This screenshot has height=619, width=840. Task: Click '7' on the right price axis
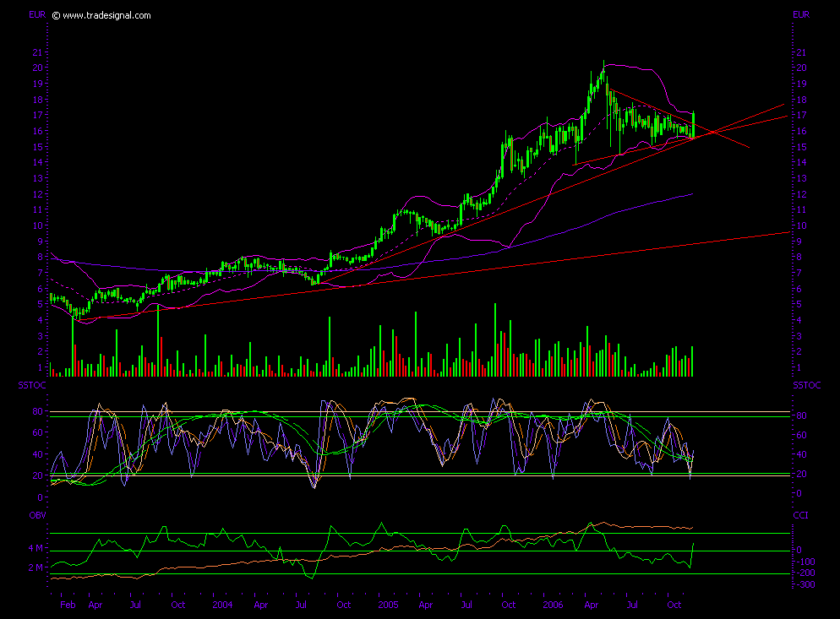pos(799,273)
